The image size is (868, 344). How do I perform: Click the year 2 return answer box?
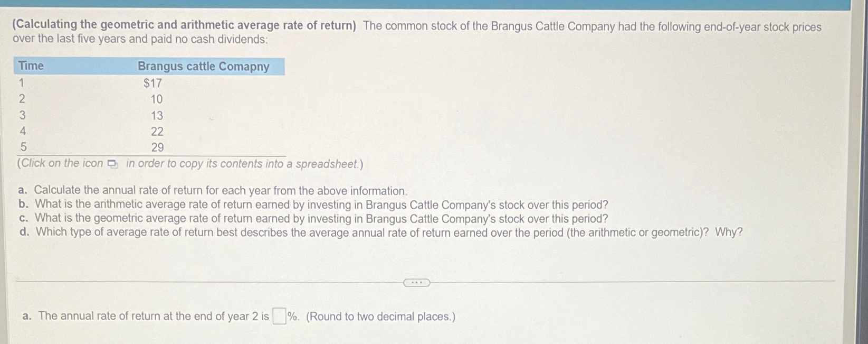pos(279,316)
